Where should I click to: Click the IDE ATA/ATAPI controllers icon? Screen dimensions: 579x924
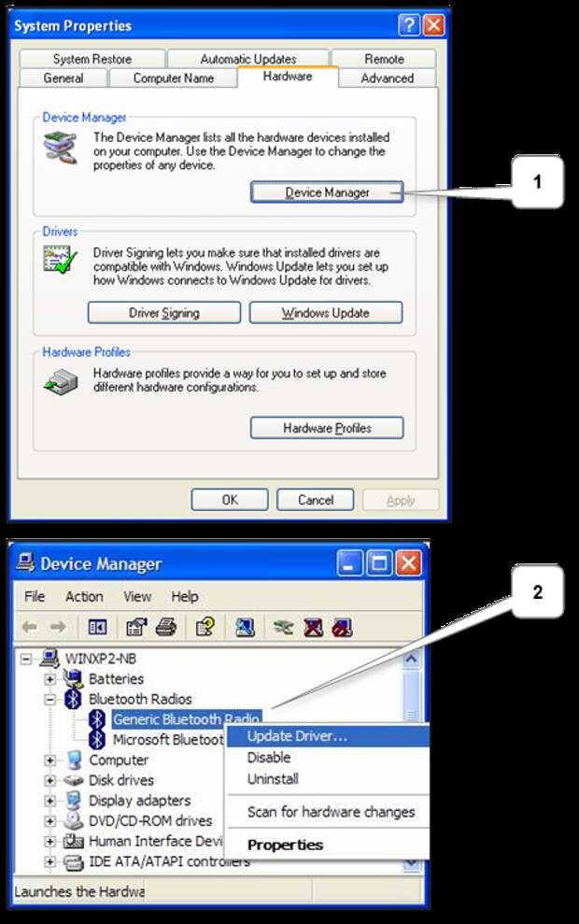pos(74,861)
